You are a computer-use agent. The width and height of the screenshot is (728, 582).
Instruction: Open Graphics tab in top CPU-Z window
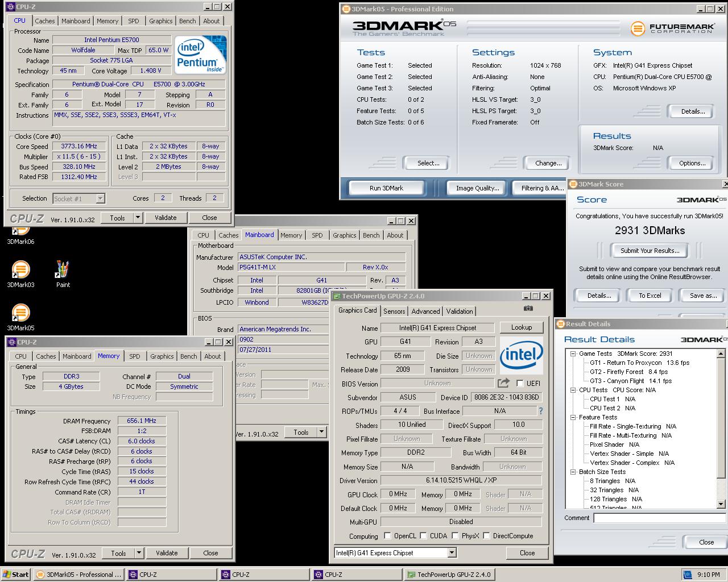click(161, 21)
